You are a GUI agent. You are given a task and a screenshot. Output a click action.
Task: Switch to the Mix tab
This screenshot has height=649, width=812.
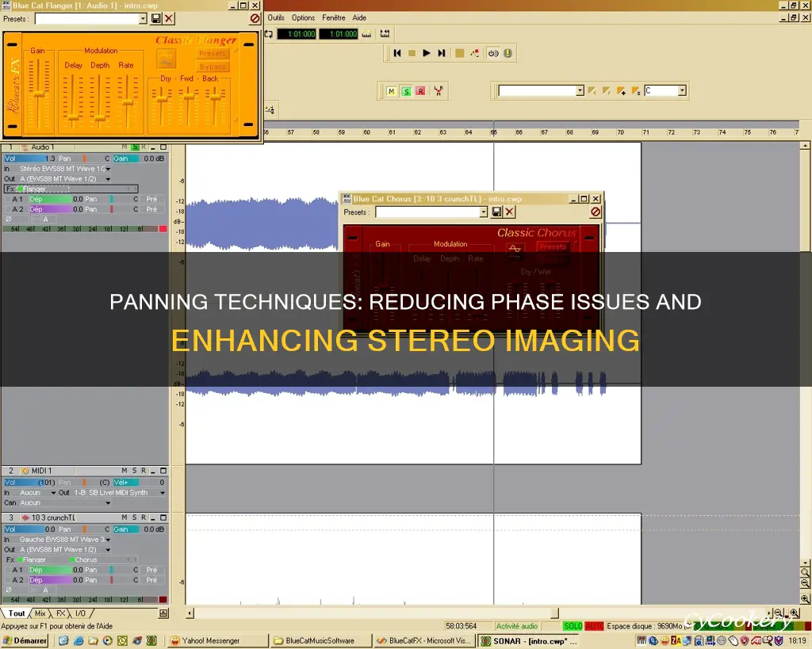coord(40,613)
